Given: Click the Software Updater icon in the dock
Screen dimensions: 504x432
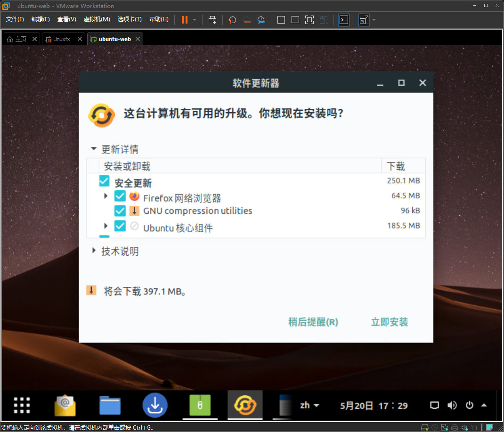Looking at the screenshot, I should point(245,405).
